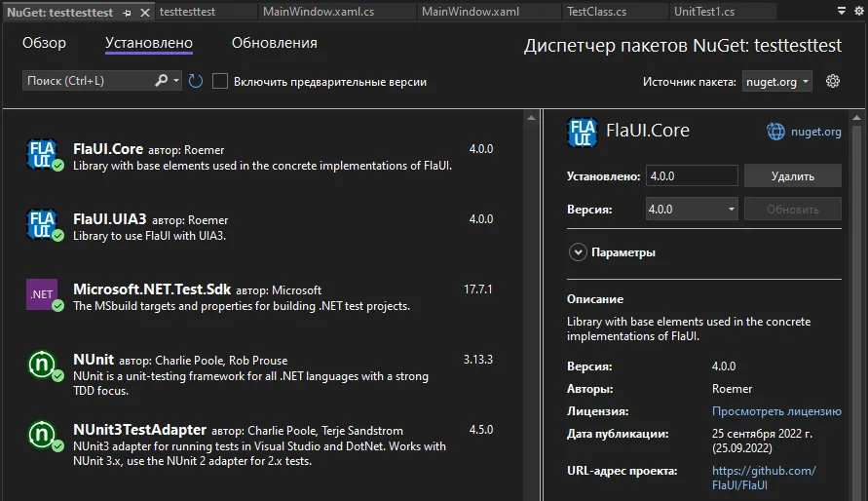The height and width of the screenshot is (501, 868).
Task: Open the search options dropdown arrow
Action: [176, 81]
